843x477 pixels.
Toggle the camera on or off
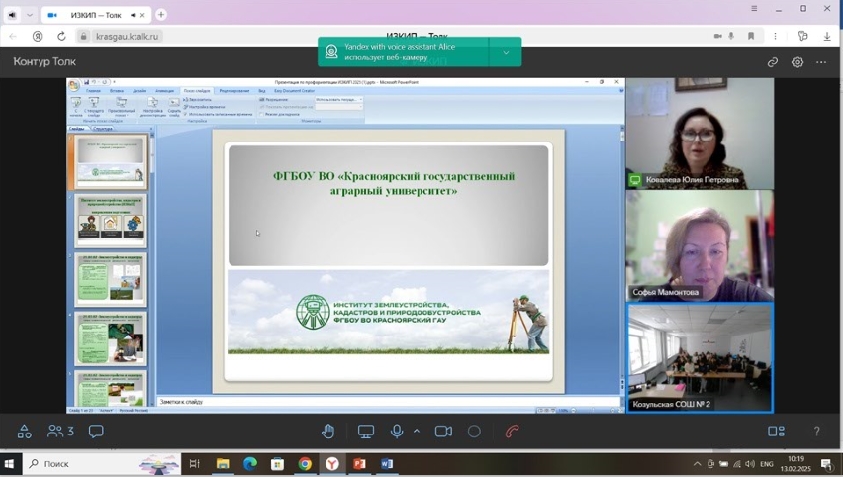tap(443, 431)
